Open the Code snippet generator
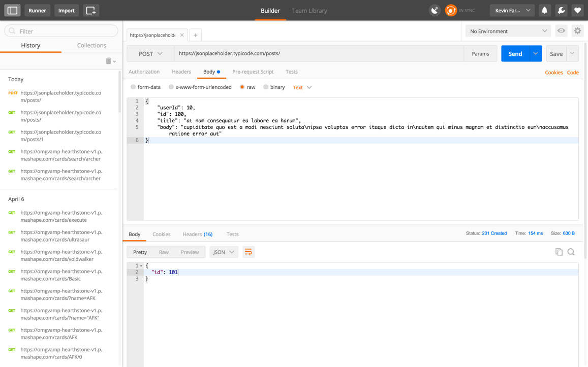The height and width of the screenshot is (367, 588). [573, 72]
